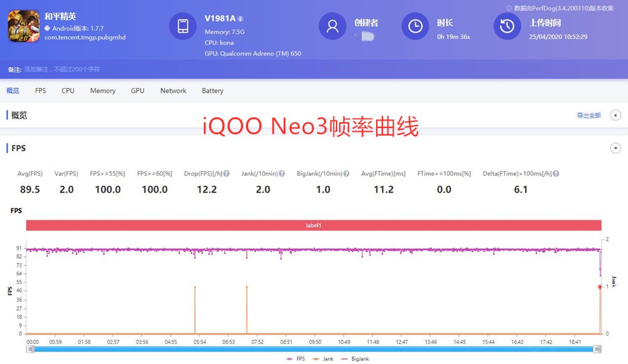Screen dimensions: 628x364
Task: Click Jank spike near 05:54
Action: pos(195,287)
